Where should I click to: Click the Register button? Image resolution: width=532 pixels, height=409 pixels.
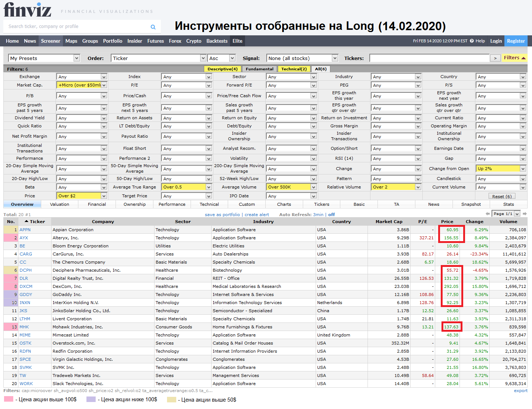(516, 41)
